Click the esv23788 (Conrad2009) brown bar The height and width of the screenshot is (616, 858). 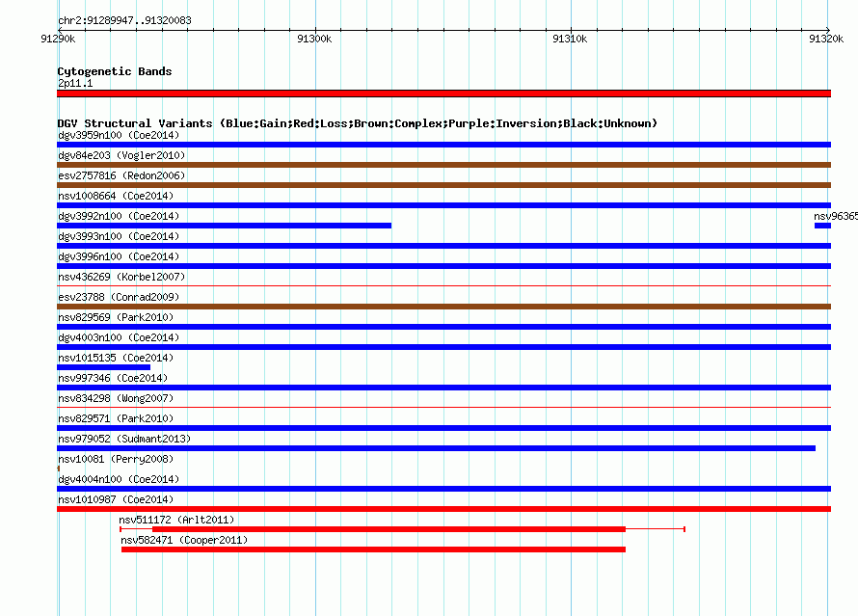click(443, 307)
